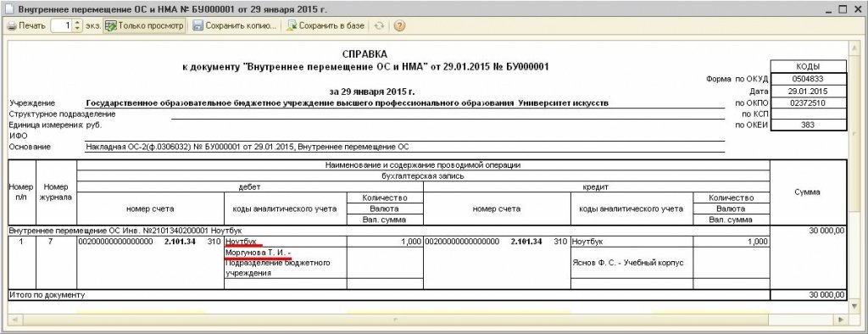Click Сохранить копию button

click(234, 25)
